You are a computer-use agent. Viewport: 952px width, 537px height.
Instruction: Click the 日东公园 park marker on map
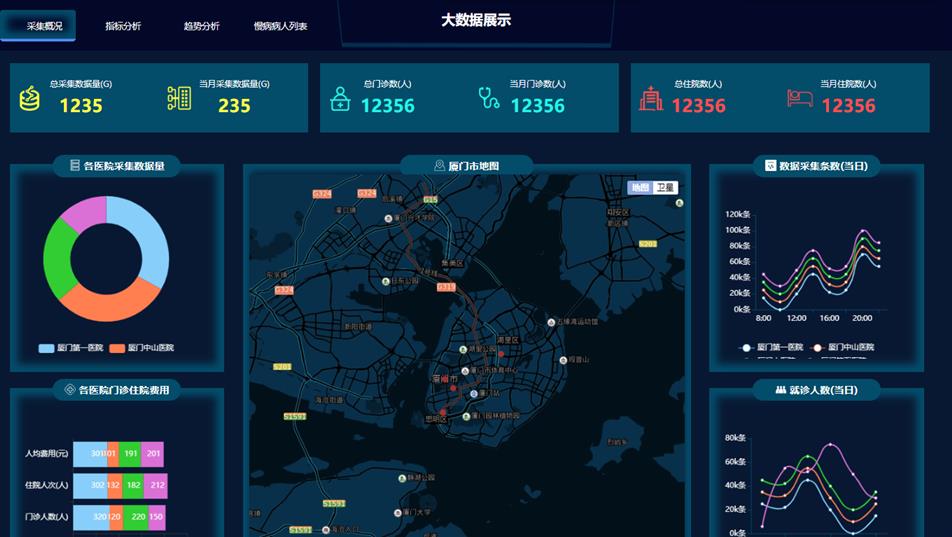(386, 281)
